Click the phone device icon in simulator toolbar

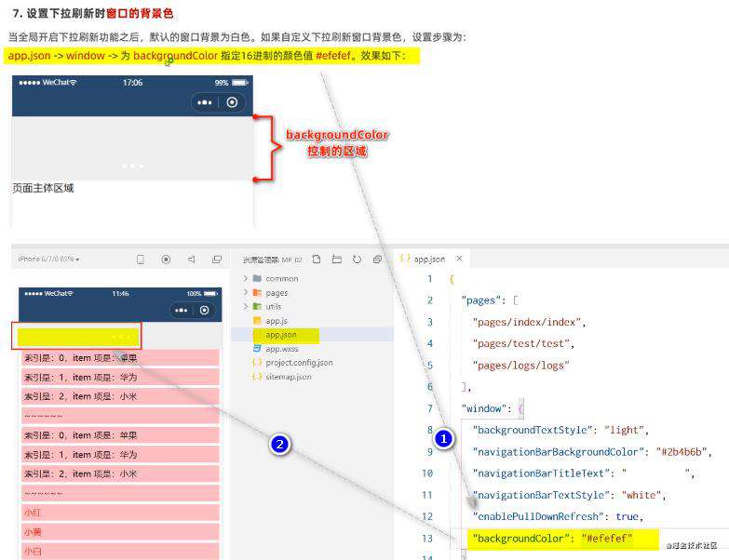point(141,260)
